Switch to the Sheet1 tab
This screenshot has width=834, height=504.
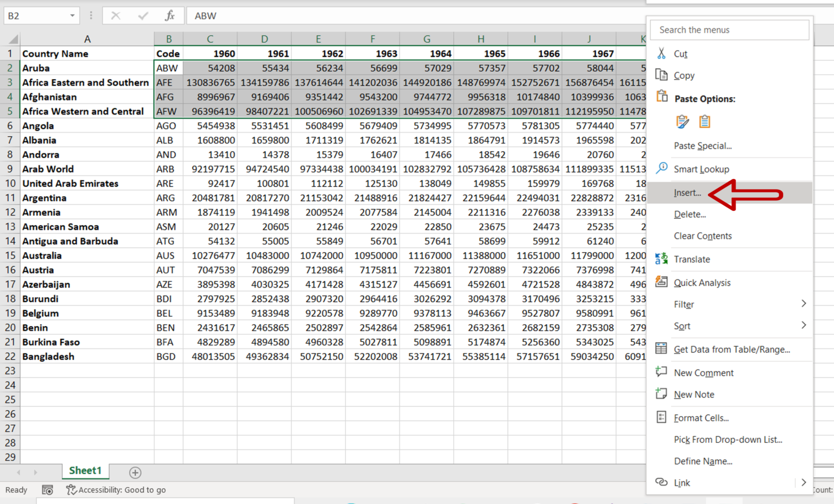pos(85,471)
